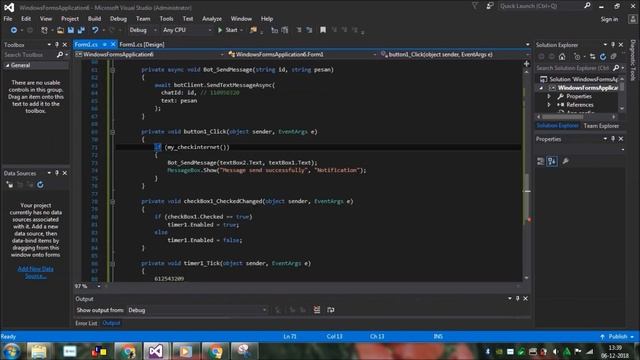
Task: Collapse the WindowsFormsApplication project node
Action: click(541, 88)
